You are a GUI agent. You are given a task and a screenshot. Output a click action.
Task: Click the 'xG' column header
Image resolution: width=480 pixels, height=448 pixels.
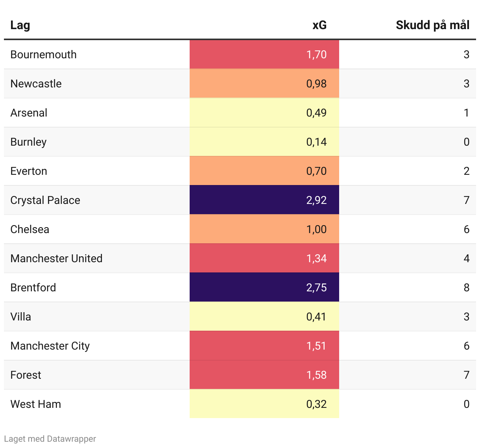(319, 25)
